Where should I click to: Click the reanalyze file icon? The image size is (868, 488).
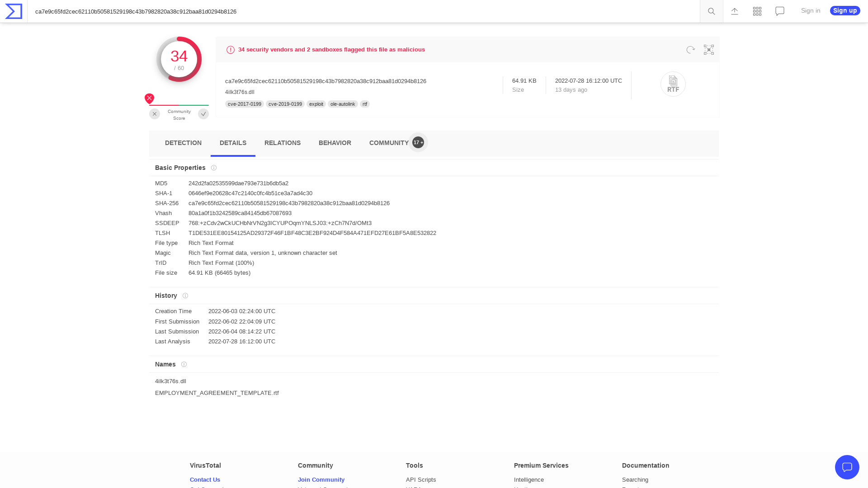coord(690,50)
